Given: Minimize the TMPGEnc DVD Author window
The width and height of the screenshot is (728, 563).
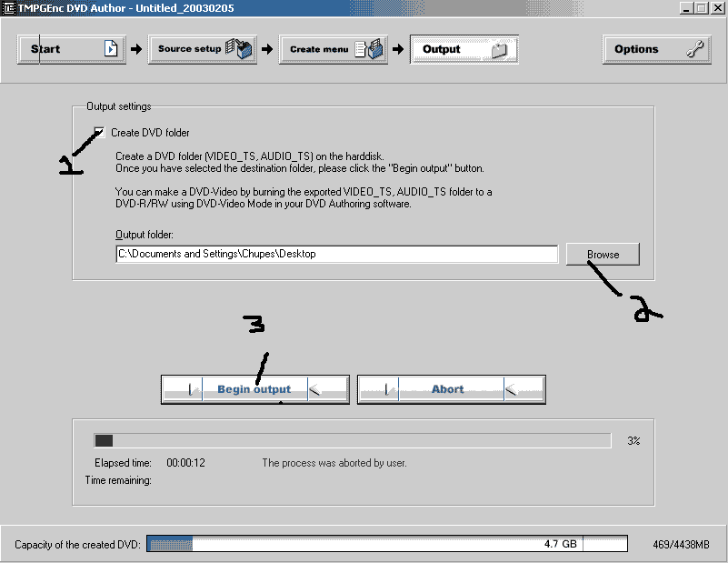Looking at the screenshot, I should pyautogui.click(x=687, y=8).
